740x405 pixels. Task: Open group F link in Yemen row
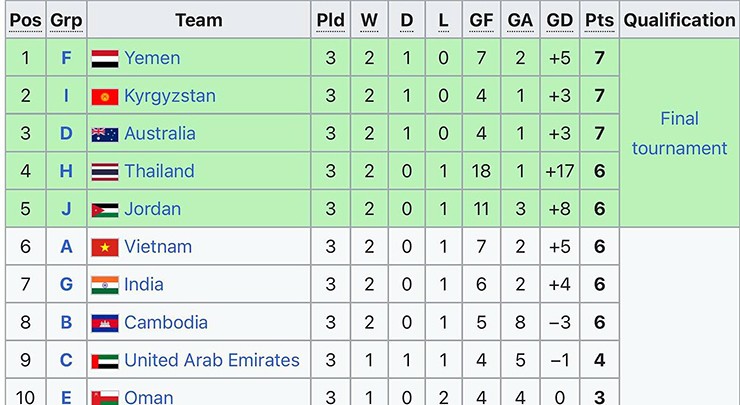66,58
